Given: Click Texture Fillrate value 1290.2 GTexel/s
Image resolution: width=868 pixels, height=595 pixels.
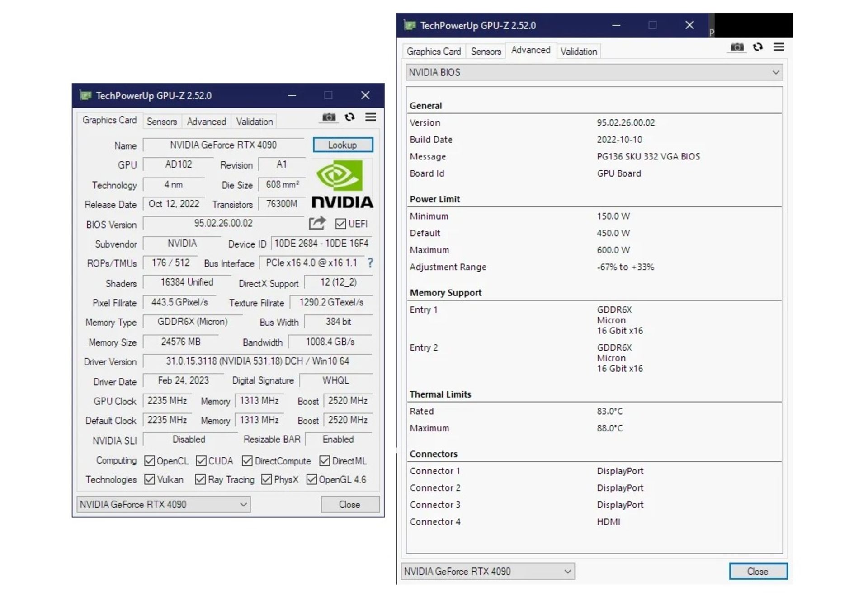Looking at the screenshot, I should pyautogui.click(x=331, y=302).
